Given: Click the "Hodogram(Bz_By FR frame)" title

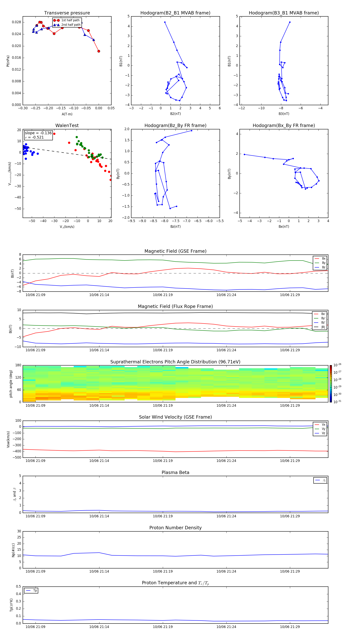Looking at the screenshot, I should [175, 125].
